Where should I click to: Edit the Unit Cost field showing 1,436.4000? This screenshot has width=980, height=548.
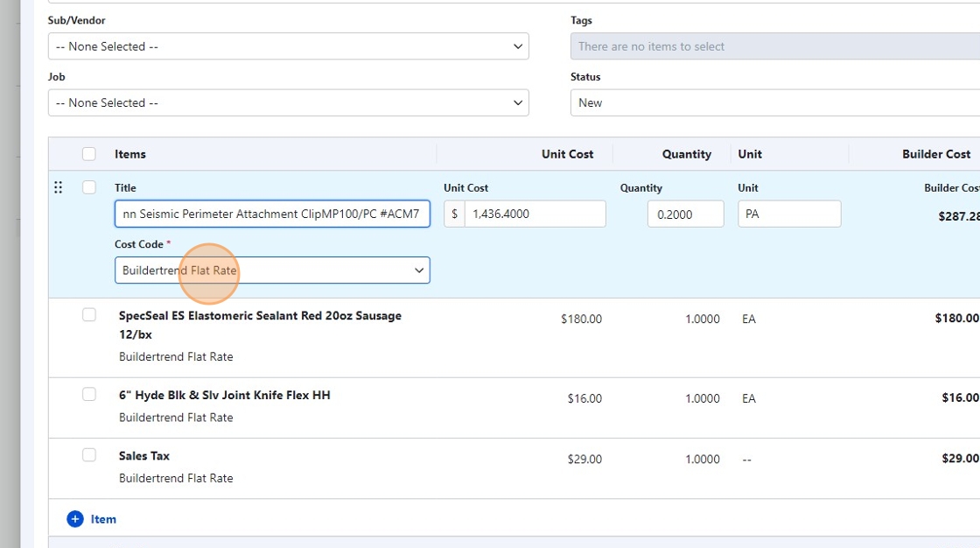pyautogui.click(x=534, y=214)
